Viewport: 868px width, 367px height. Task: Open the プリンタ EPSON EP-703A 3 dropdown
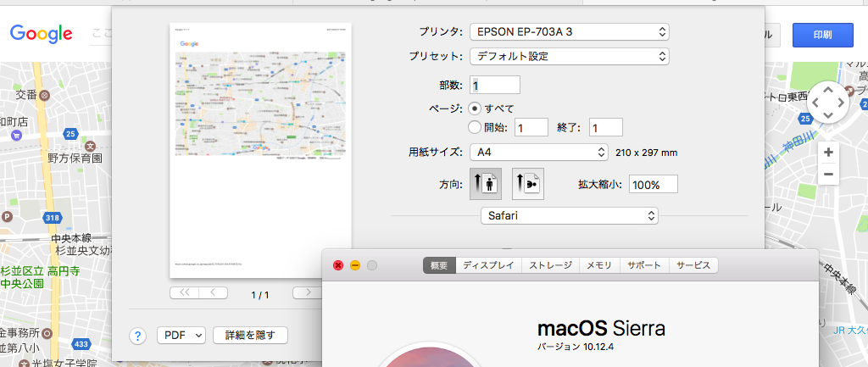point(570,32)
